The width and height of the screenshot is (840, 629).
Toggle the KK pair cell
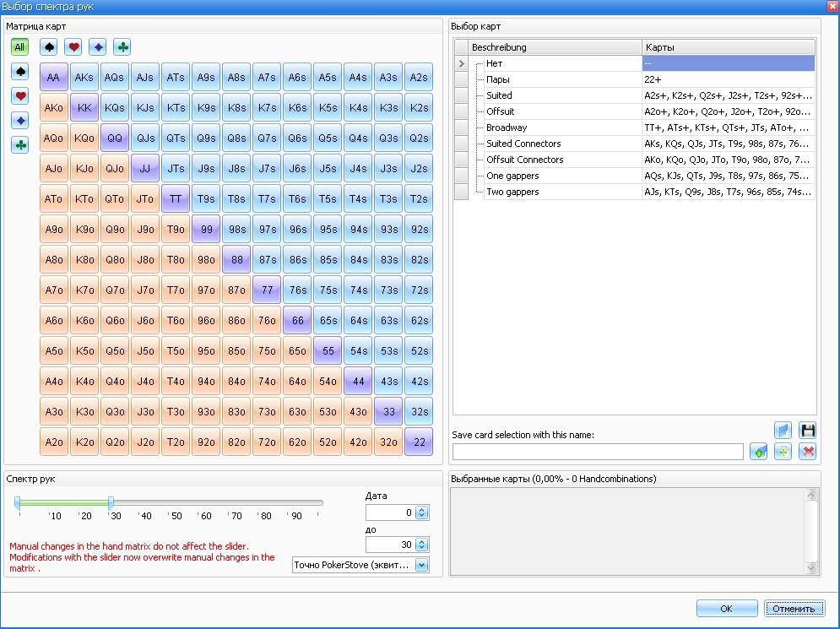point(84,108)
